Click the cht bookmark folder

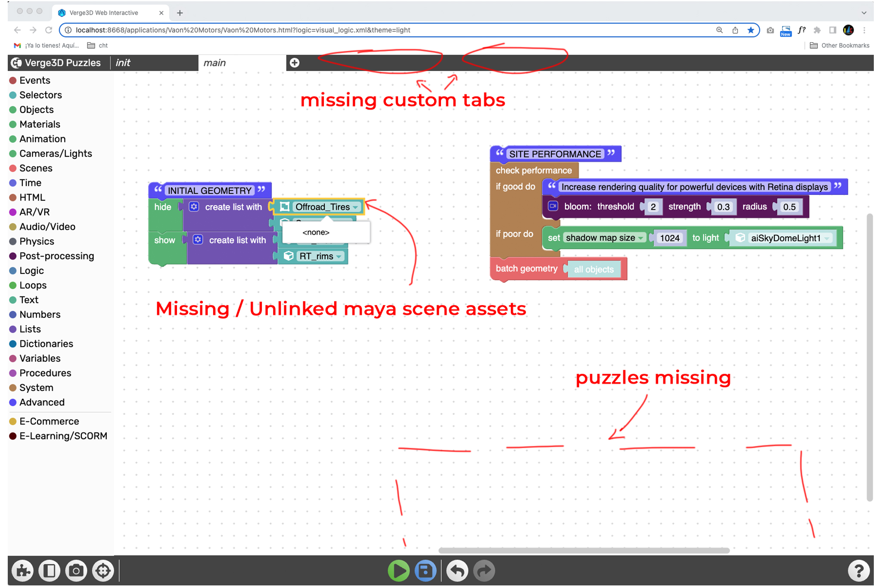tap(97, 46)
